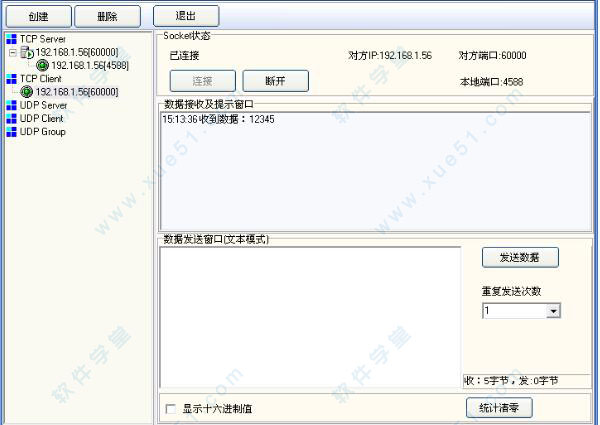600x425 pixels.
Task: Select the 192.168.1.56[4588] connection entry
Action: (x=90, y=65)
